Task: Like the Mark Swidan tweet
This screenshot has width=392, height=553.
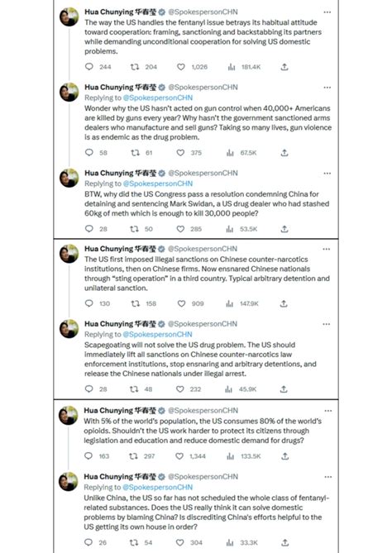Action: coord(180,229)
